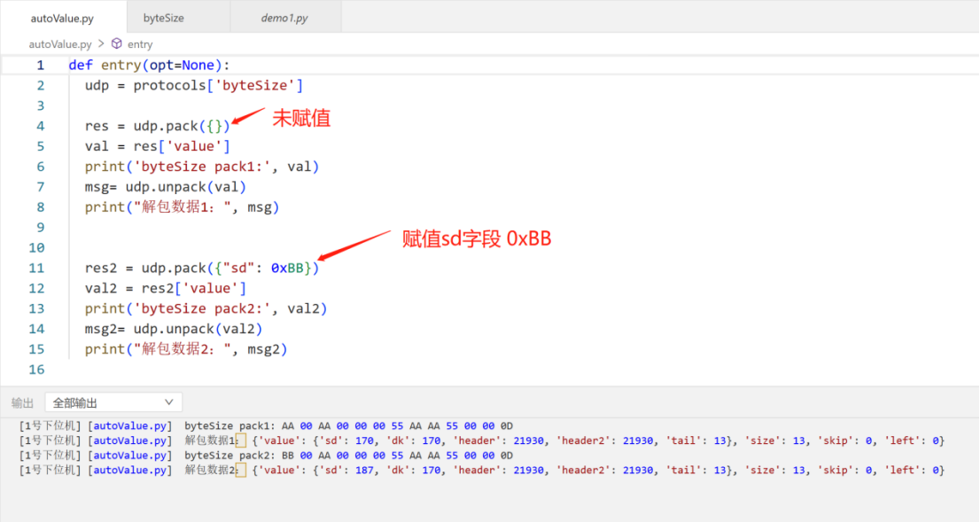Screen dimensions: 980x522
Task: Click line number 1 in the gutter
Action: pyautogui.click(x=40, y=65)
